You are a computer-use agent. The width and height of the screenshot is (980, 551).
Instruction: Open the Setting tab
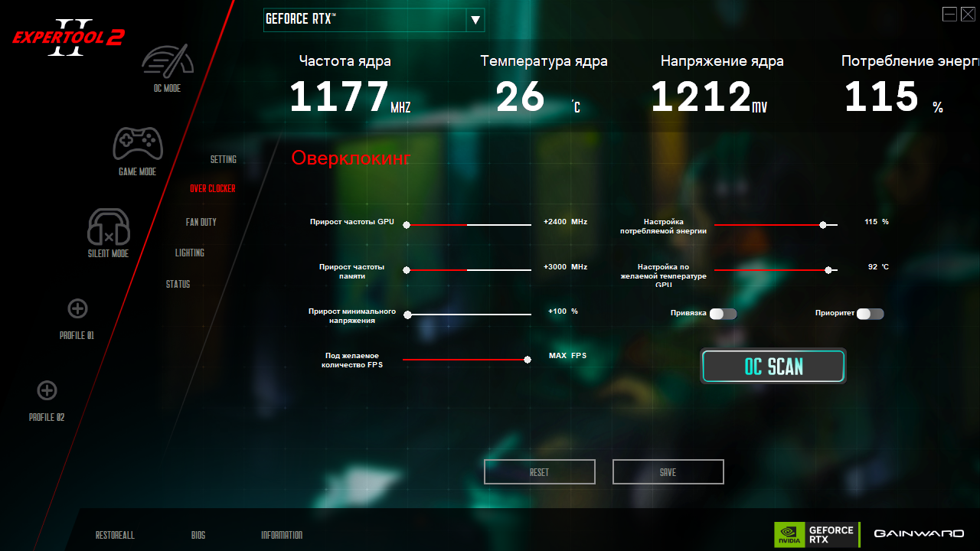(x=224, y=159)
